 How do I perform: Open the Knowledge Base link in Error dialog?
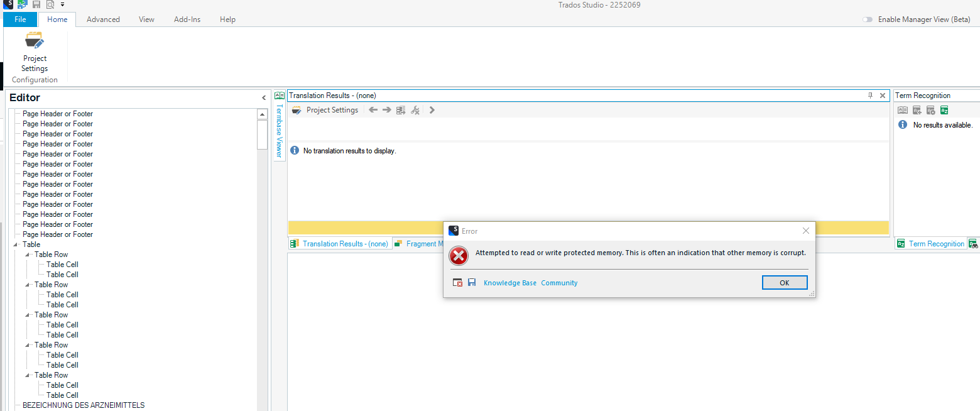coord(510,283)
